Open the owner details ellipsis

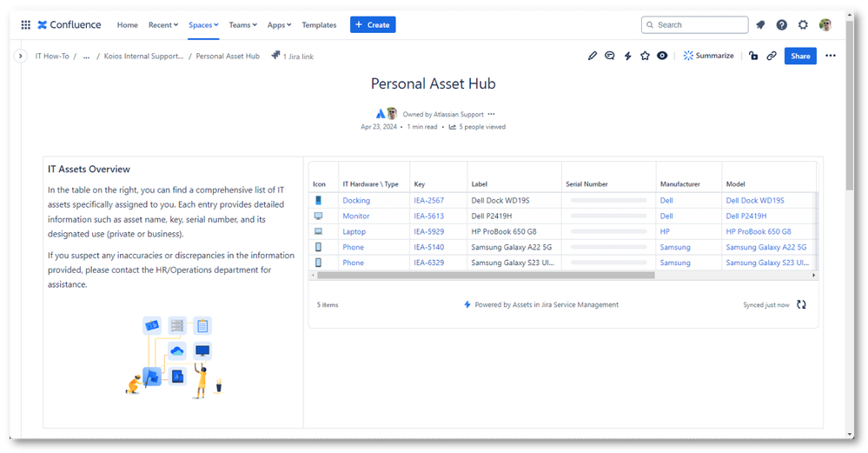[491, 114]
